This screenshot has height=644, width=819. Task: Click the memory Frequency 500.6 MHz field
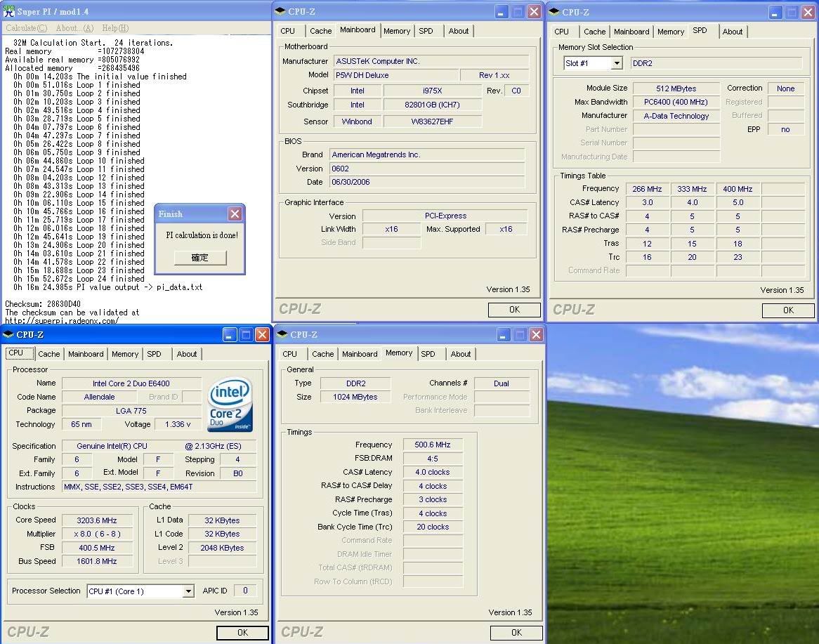[x=433, y=445]
